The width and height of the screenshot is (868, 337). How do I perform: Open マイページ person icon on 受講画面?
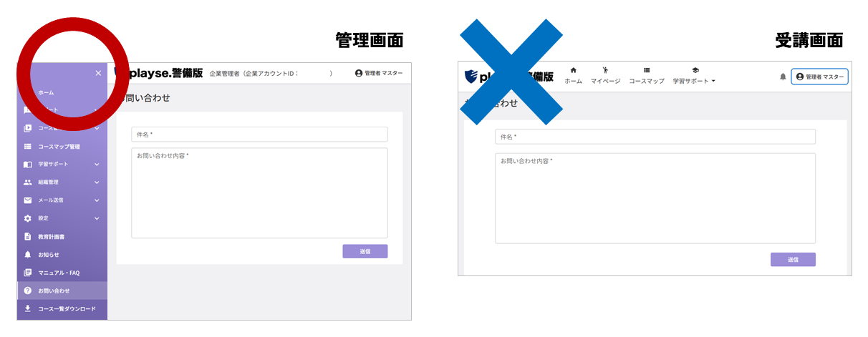click(x=605, y=70)
